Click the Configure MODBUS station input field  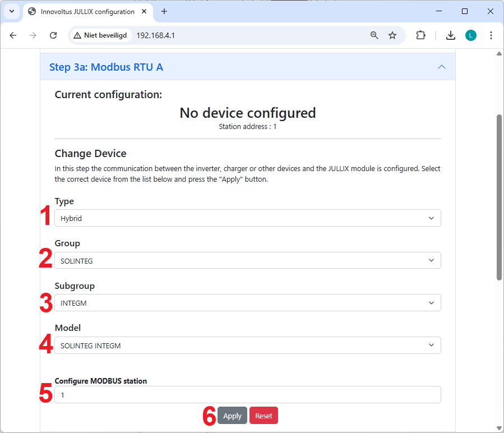247,395
